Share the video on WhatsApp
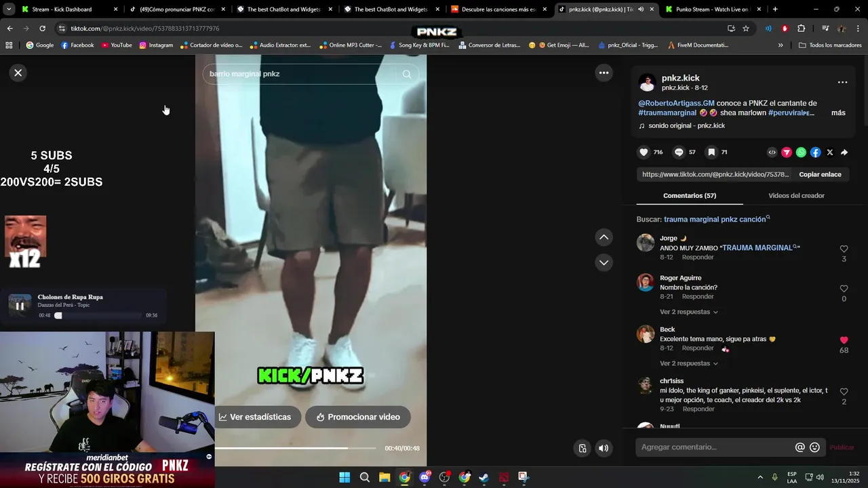 (x=801, y=152)
